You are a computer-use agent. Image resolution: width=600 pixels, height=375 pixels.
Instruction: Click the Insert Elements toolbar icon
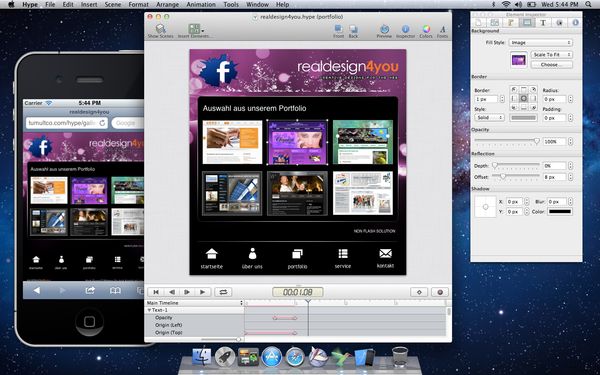coord(194,29)
